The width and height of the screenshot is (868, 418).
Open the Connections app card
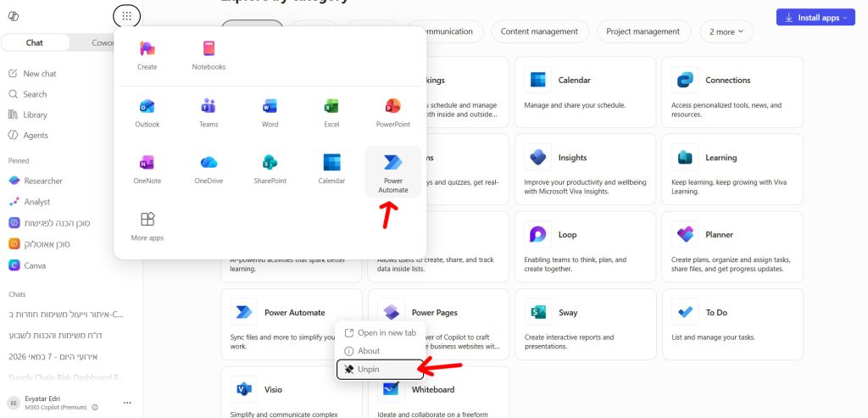pyautogui.click(x=732, y=92)
